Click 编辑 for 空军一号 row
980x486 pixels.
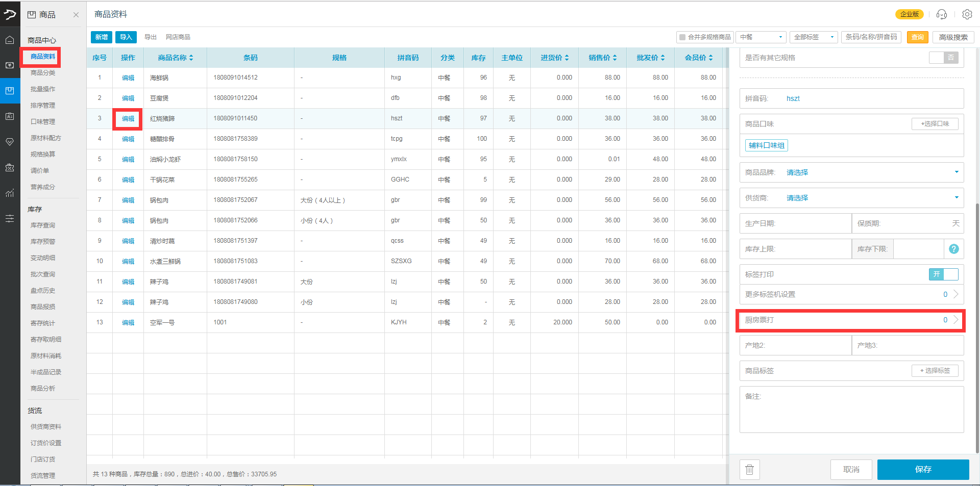point(128,323)
